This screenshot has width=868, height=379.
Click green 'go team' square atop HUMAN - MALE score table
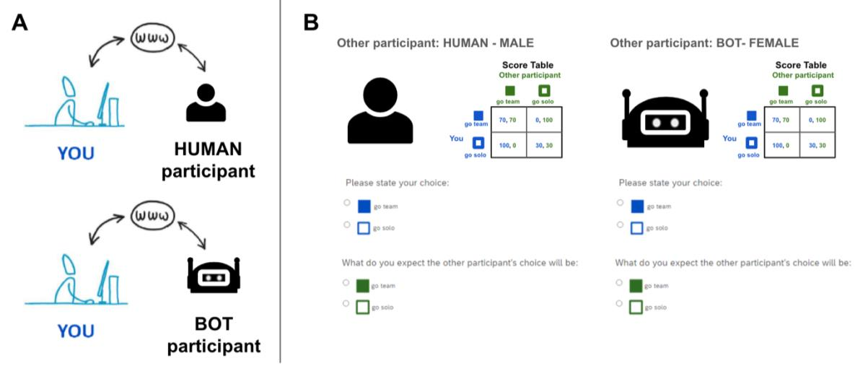pos(510,91)
